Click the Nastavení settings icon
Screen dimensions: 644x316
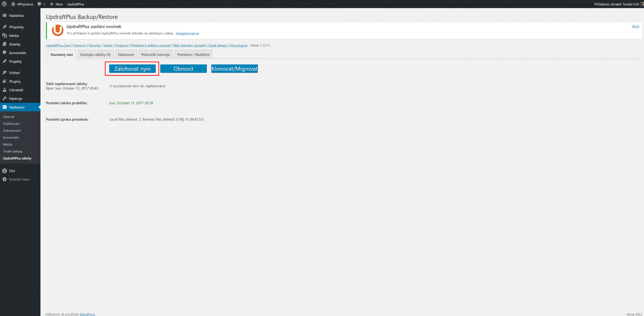coord(5,107)
